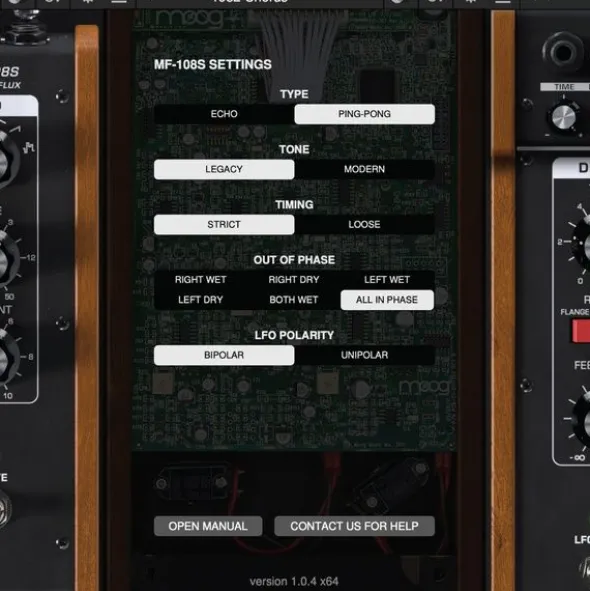Set LFO polarity to BIPOLAR

[224, 355]
